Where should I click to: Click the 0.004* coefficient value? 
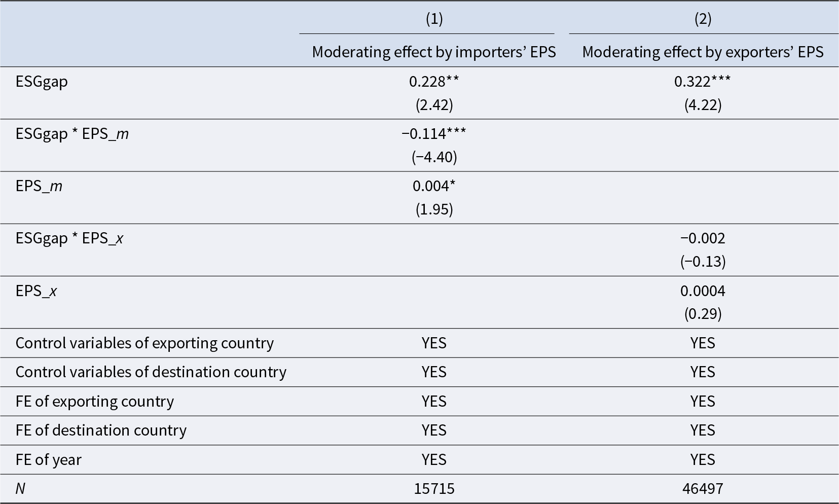(434, 186)
